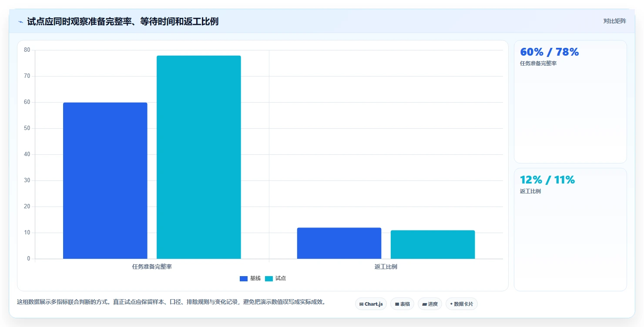Click the 任务准备完整率 x-axis label

click(x=152, y=267)
